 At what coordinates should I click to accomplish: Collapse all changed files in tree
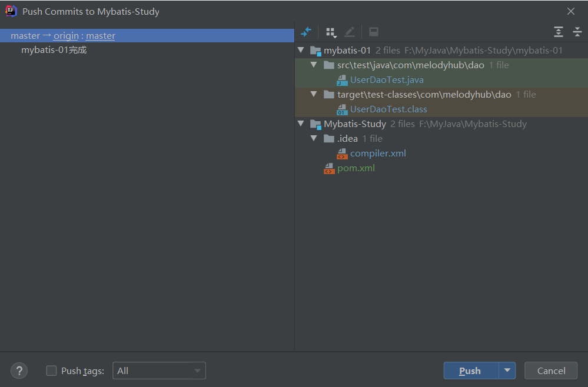coord(577,32)
